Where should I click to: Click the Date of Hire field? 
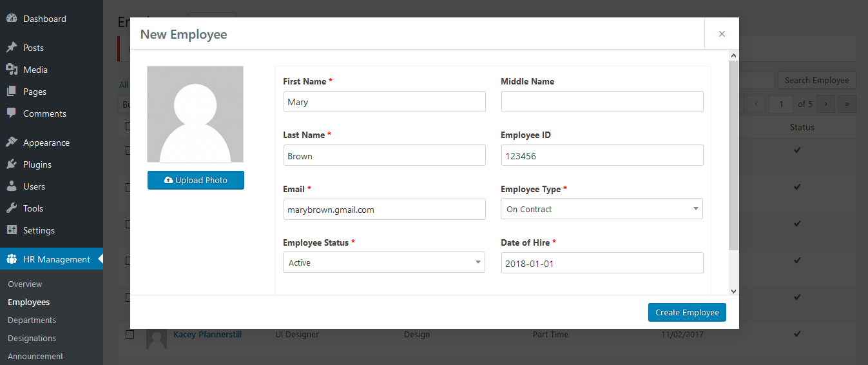click(602, 263)
